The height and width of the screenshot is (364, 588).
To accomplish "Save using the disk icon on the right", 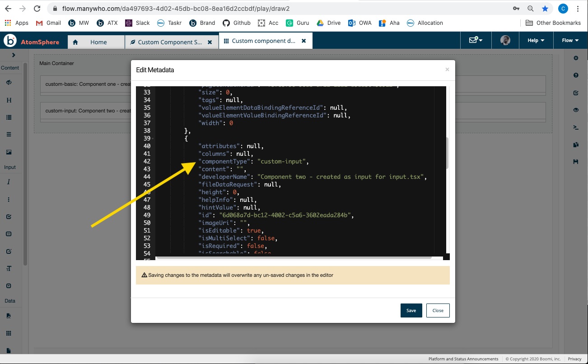I will 576,161.
